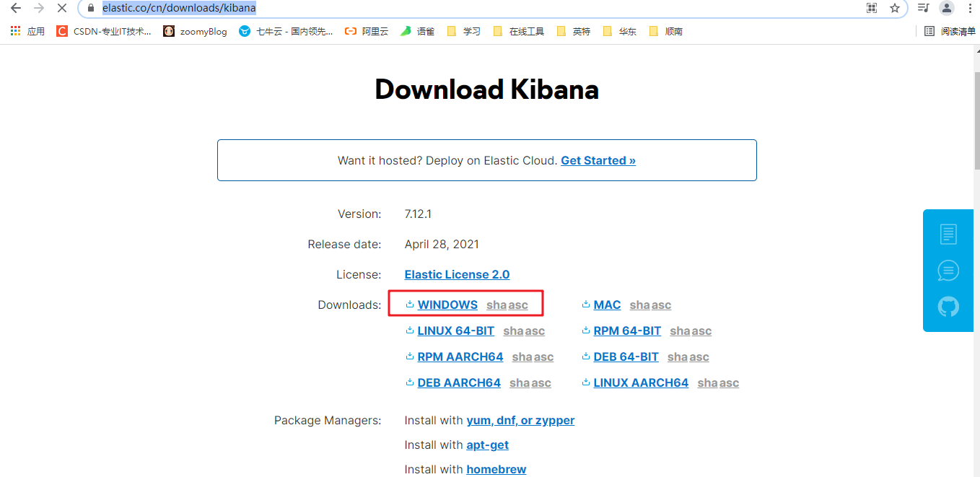Open the Chrome three-dot menu
Image resolution: width=980 pixels, height=477 pixels.
969,8
